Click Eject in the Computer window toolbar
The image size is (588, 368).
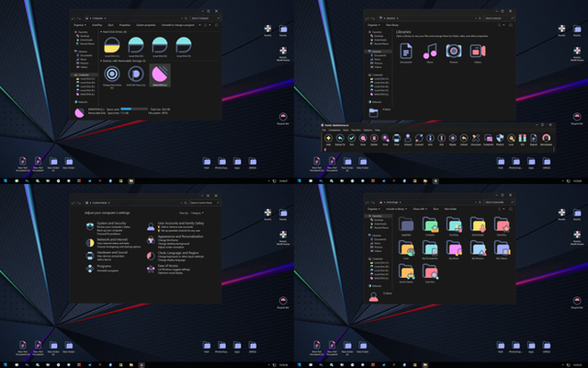point(110,25)
